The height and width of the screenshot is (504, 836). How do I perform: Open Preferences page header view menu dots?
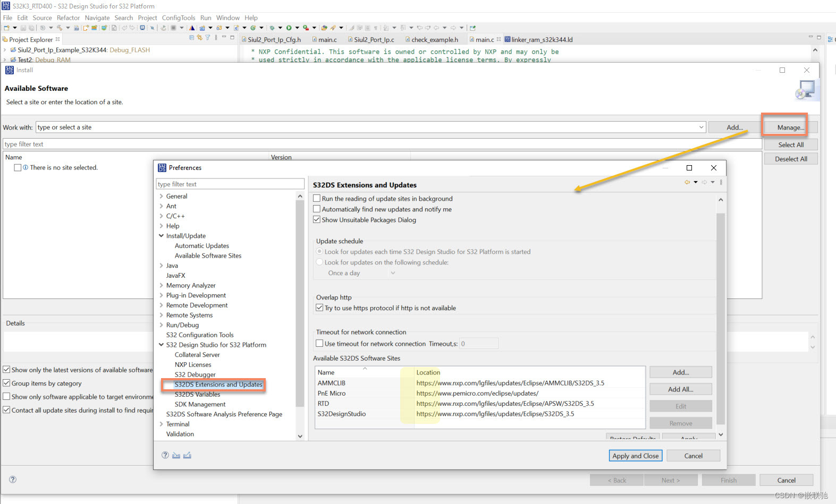point(721,182)
